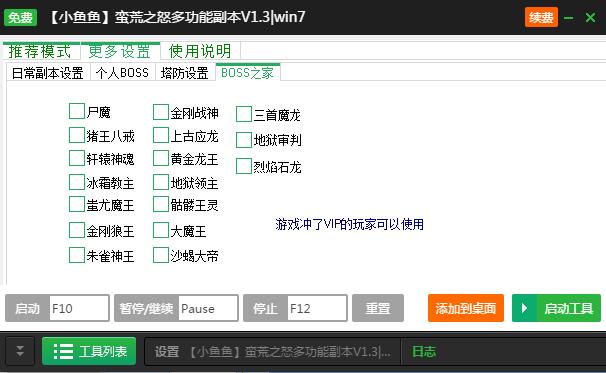The width and height of the screenshot is (606, 373).
Task: Click the list icon on 工具列表
Action: 63,351
